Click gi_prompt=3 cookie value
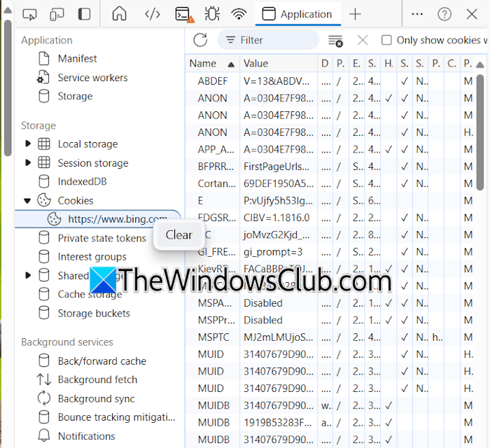The image size is (490, 448). pyautogui.click(x=273, y=252)
